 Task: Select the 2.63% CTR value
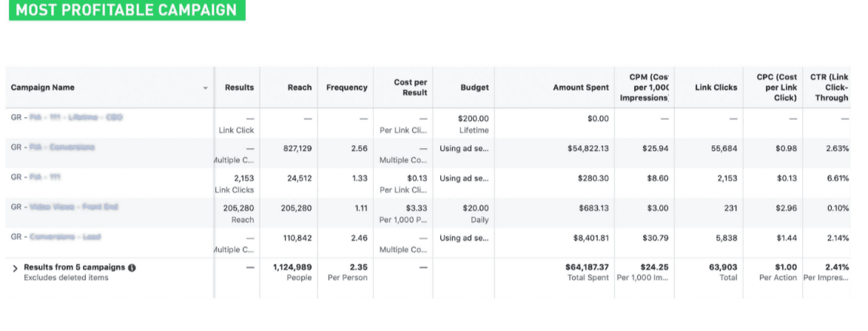(838, 148)
